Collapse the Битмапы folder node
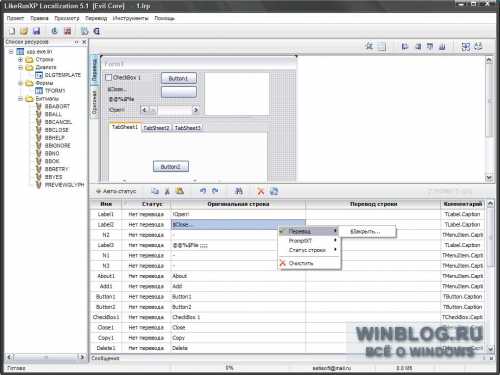This screenshot has width=500, height=375. coord(20,99)
